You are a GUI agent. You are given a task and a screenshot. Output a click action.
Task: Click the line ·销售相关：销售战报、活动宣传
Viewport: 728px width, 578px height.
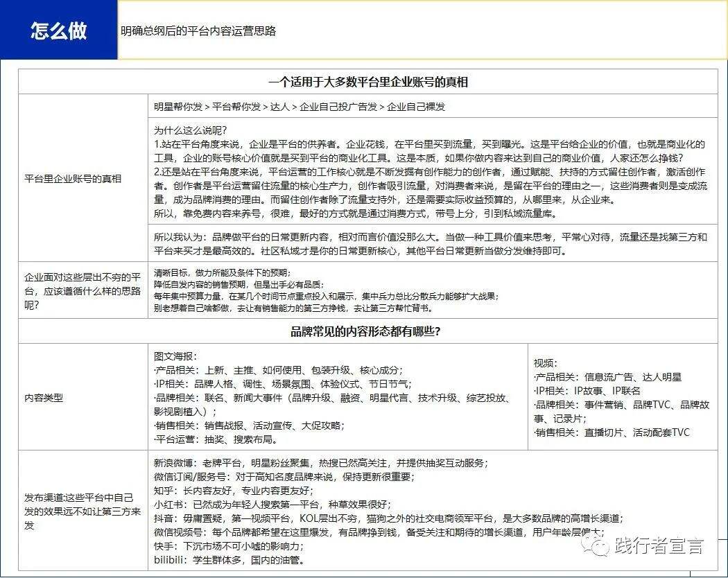pos(250,426)
